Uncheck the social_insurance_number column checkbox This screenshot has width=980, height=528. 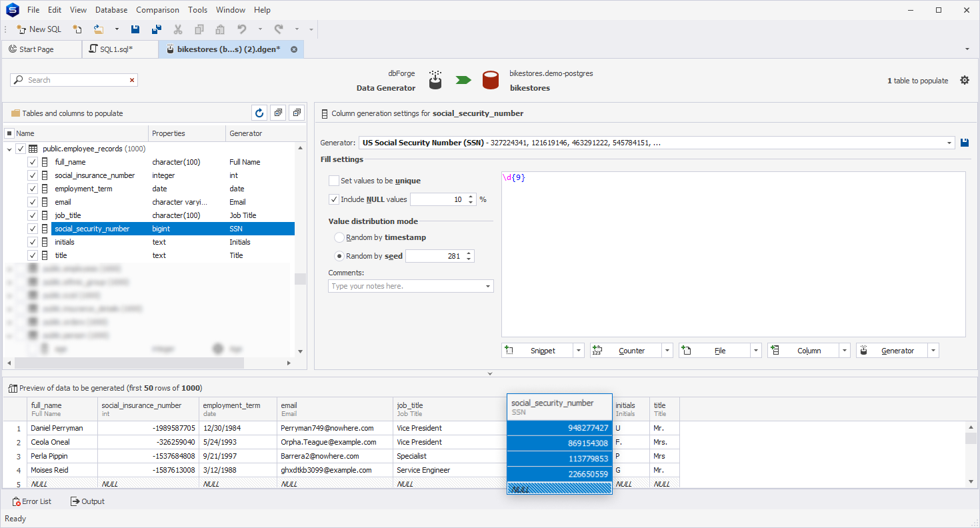tap(32, 175)
